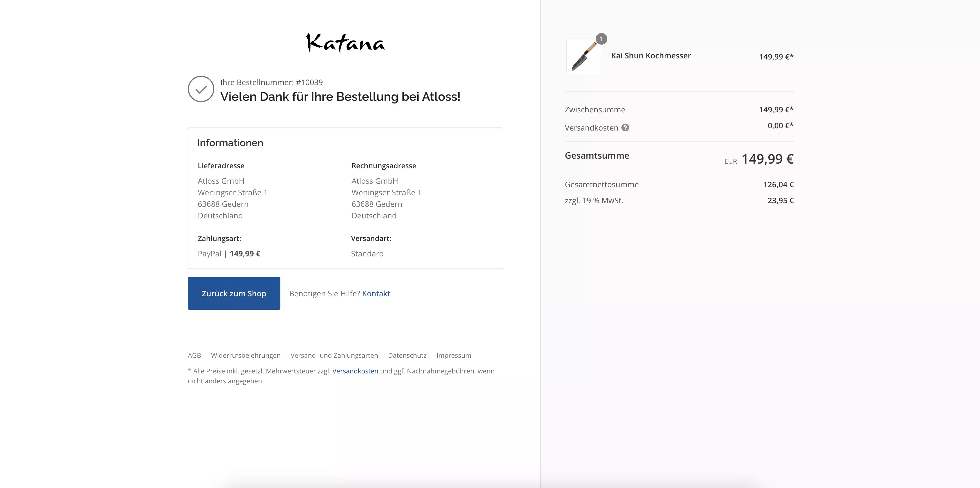Click the Rechnungsadresse label
The width and height of the screenshot is (980, 488).
384,166
